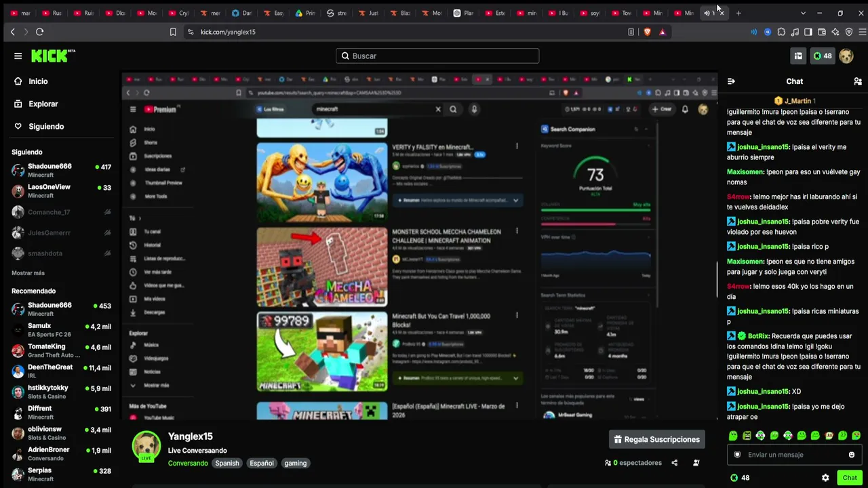Open the emoji picker in the message box

click(852, 455)
